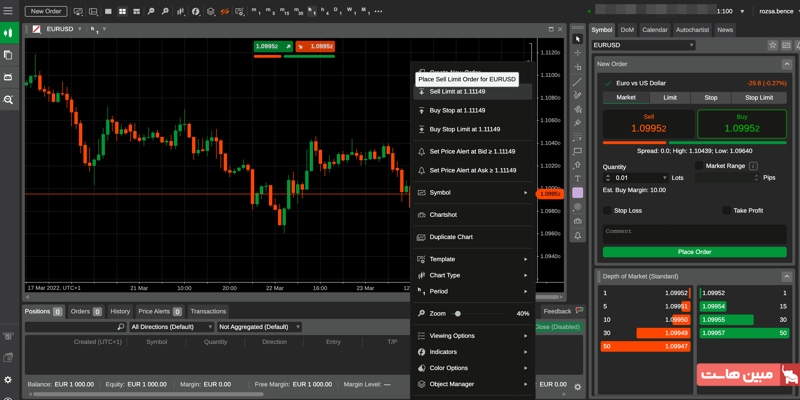Open settings gear in left sidebar

pos(8,380)
